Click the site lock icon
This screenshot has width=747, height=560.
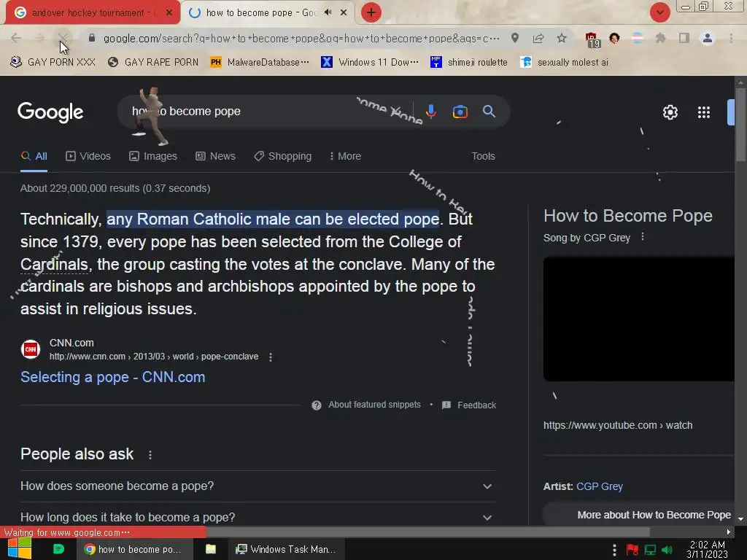click(x=92, y=38)
